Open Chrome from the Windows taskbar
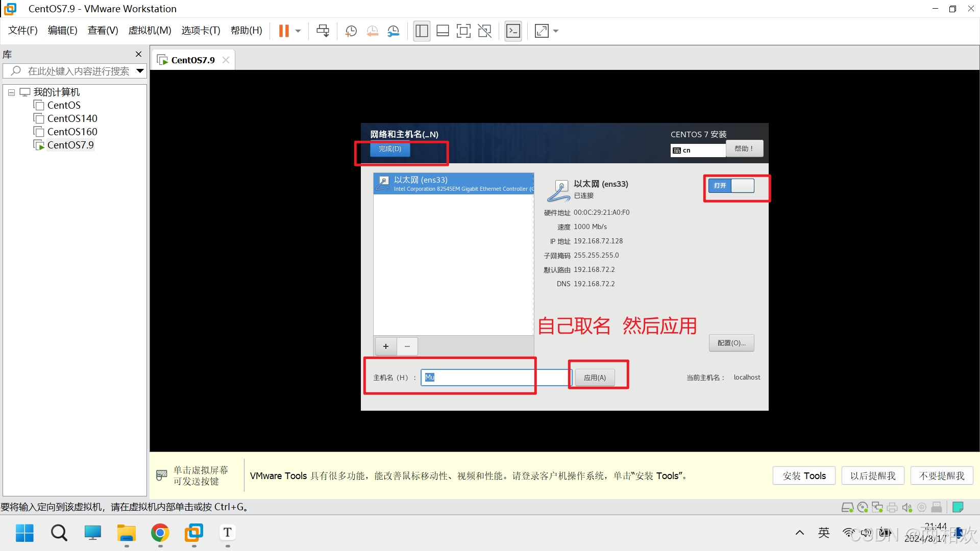Viewport: 980px width, 551px height. tap(160, 533)
